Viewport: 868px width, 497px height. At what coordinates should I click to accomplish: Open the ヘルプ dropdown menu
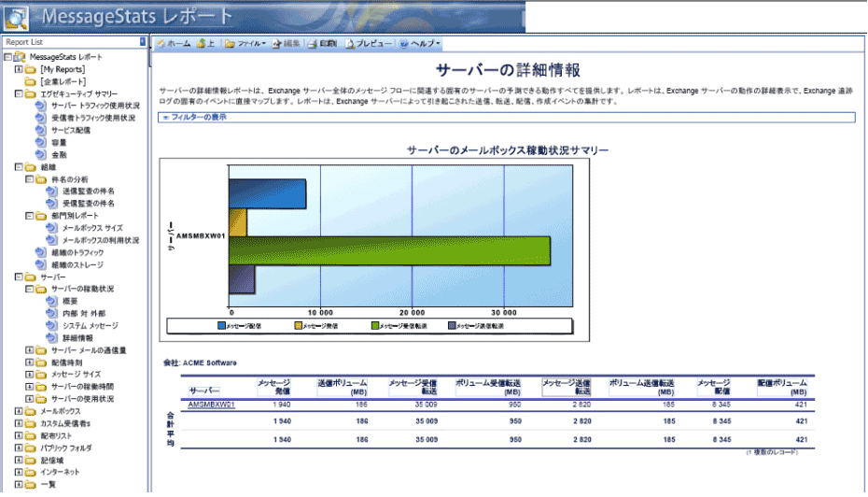coord(420,44)
